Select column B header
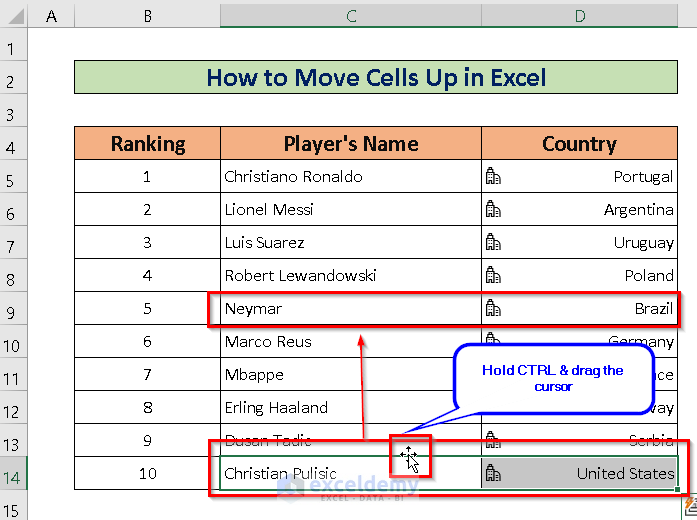The height and width of the screenshot is (520, 697). click(148, 16)
